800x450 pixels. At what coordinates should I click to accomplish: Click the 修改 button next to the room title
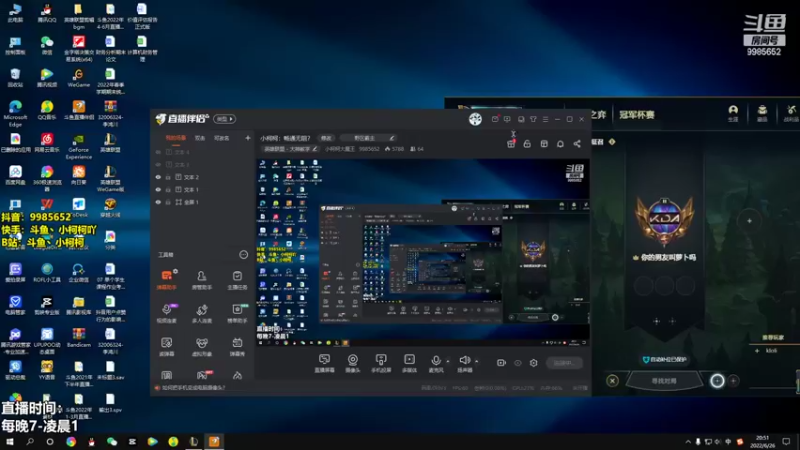(326, 138)
